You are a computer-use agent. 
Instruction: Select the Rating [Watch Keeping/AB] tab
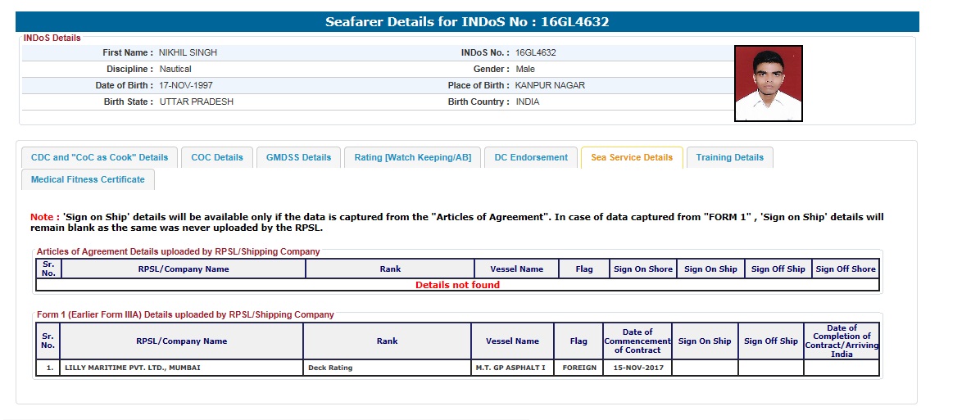pos(412,157)
